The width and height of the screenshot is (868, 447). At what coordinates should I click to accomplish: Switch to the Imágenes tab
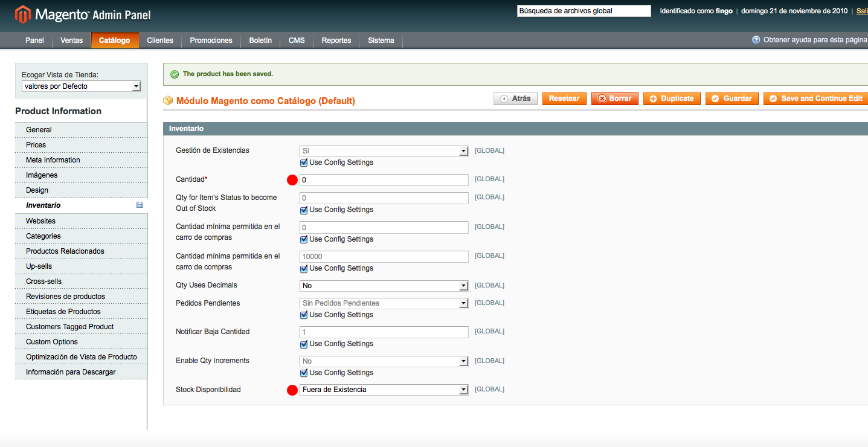point(81,175)
